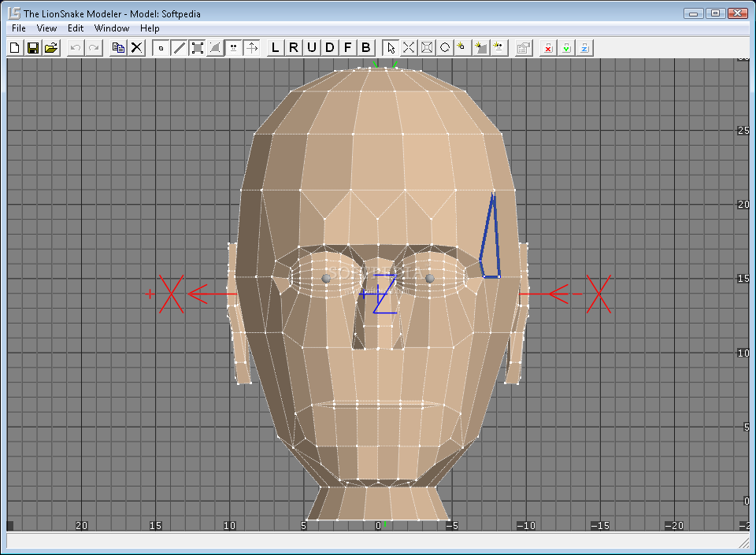Select the arrow pointer tool
Screen dimensions: 756x555
pos(391,48)
